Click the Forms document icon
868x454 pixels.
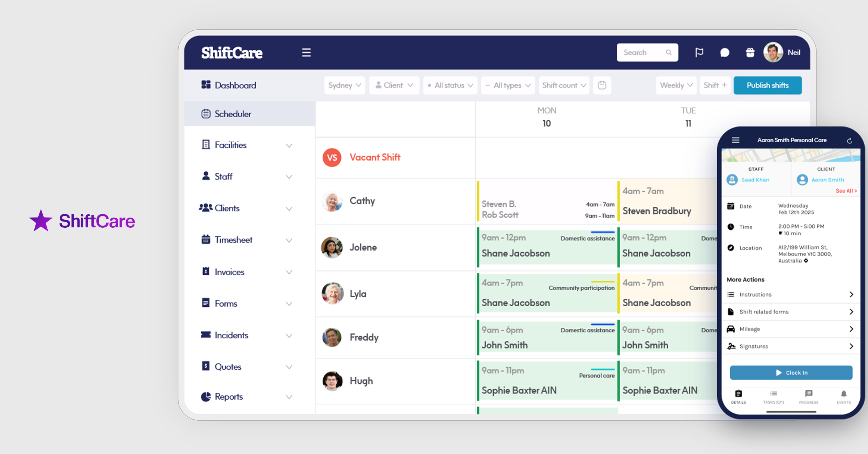[206, 303]
